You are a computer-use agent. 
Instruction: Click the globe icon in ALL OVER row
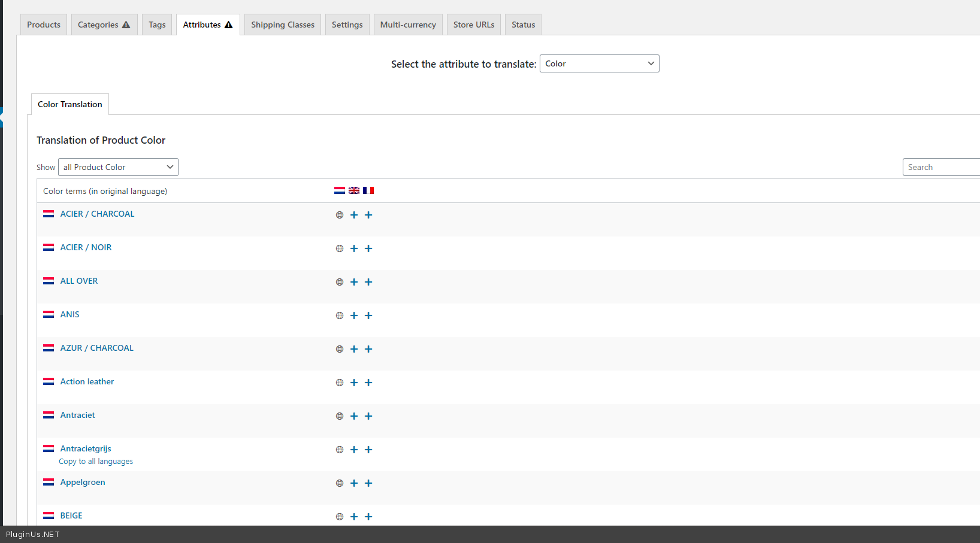point(340,282)
